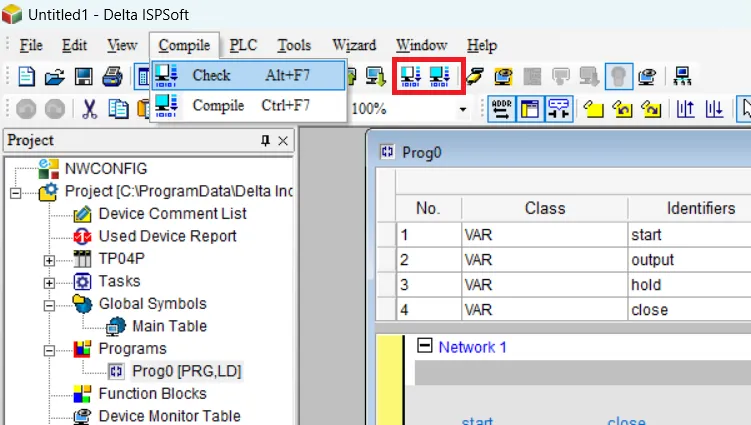This screenshot has width=751, height=425.
Task: Toggle the ladder comment display button
Action: pos(559,109)
